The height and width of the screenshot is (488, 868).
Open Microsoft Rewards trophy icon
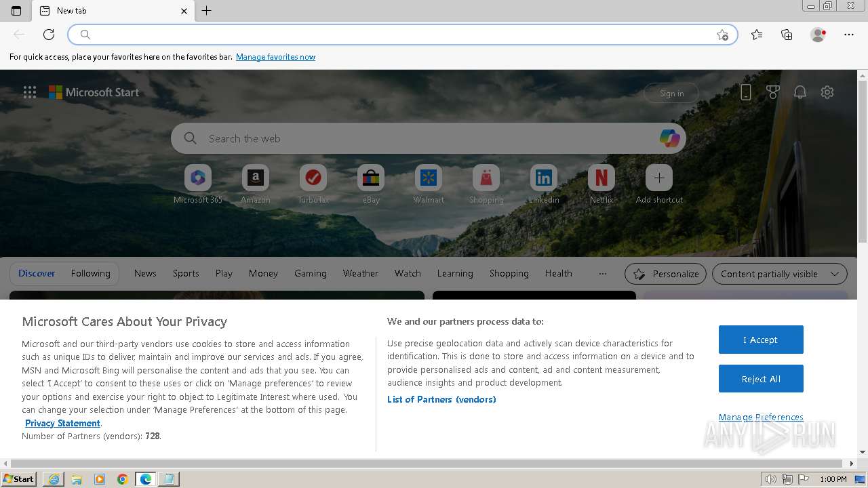click(773, 92)
